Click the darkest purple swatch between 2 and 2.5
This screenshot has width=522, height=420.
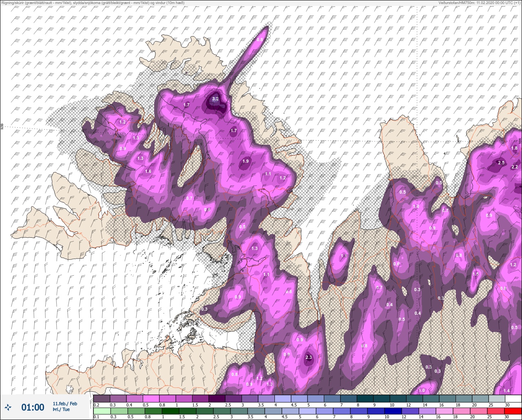pyautogui.click(x=217, y=398)
